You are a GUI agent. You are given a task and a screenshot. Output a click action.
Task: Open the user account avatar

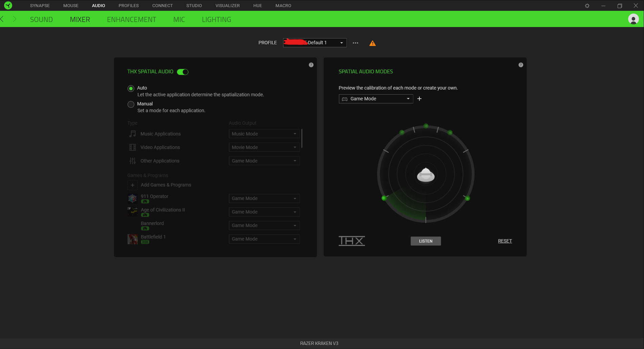point(633,19)
